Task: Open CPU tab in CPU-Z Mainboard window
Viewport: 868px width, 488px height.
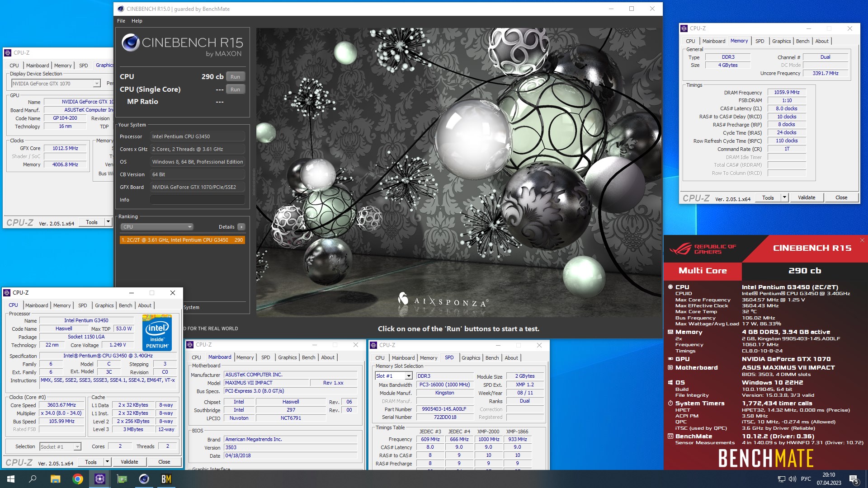Action: (x=196, y=357)
